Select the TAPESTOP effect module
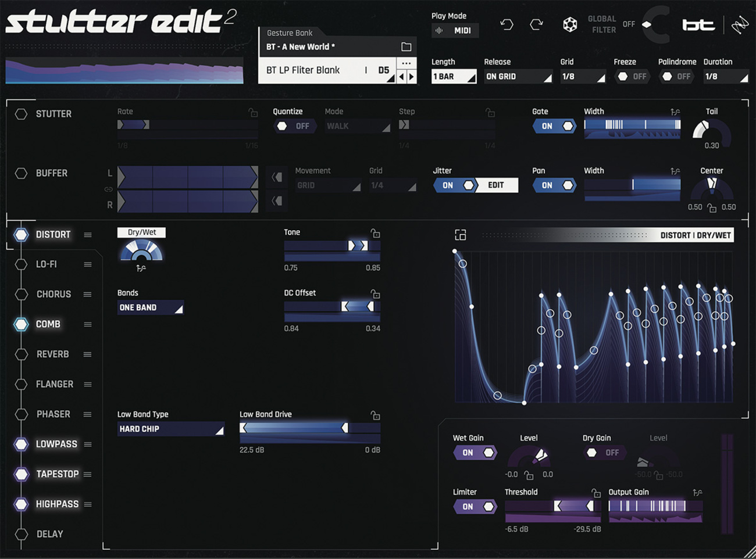Screen dimensions: 756x559 58,474
